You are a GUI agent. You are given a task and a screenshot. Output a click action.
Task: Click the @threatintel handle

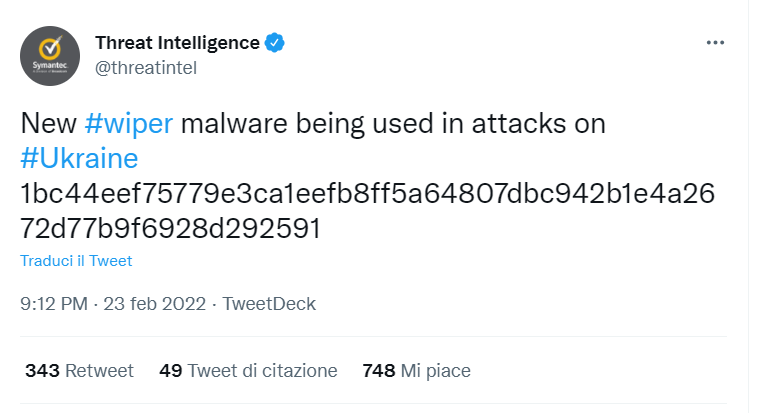(145, 66)
